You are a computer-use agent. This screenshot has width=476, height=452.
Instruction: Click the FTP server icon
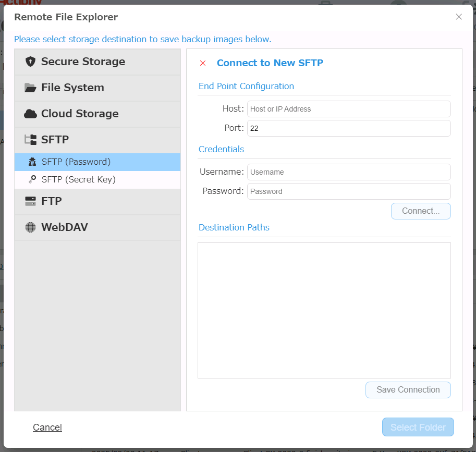[30, 201]
